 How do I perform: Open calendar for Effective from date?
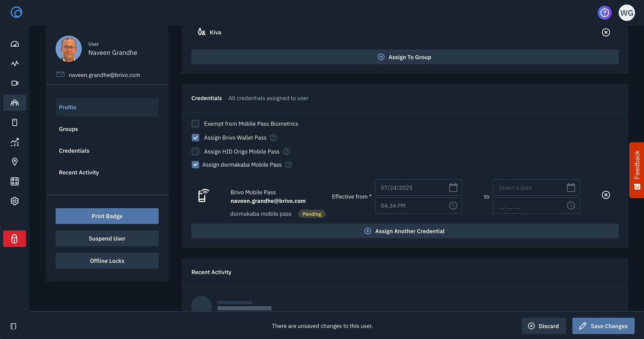point(453,188)
